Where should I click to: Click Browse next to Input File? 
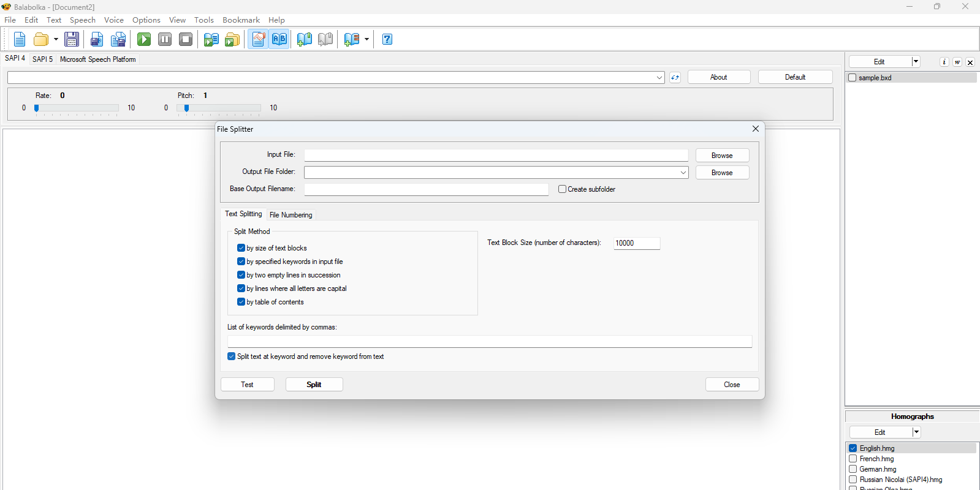pos(721,156)
